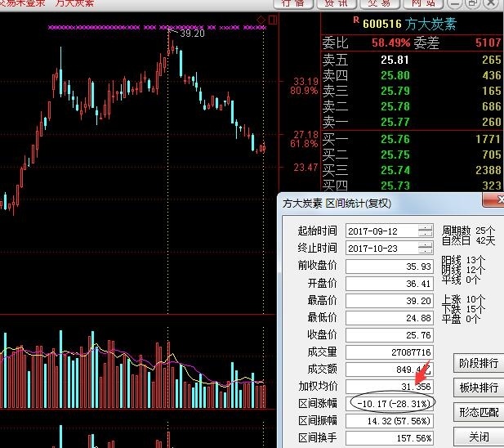Click the 33.19 80.9% Fibonacci level label
Screen dimensions: 504x448
(x=304, y=86)
